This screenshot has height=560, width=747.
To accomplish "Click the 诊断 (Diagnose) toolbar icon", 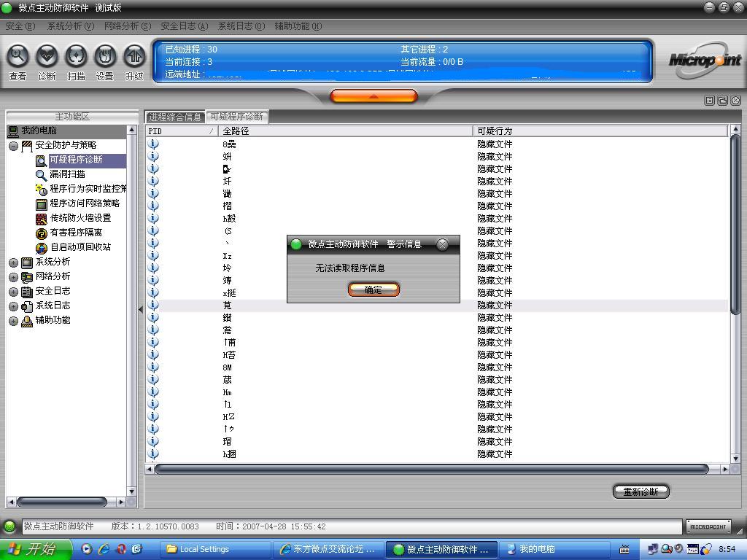I will coord(47,56).
